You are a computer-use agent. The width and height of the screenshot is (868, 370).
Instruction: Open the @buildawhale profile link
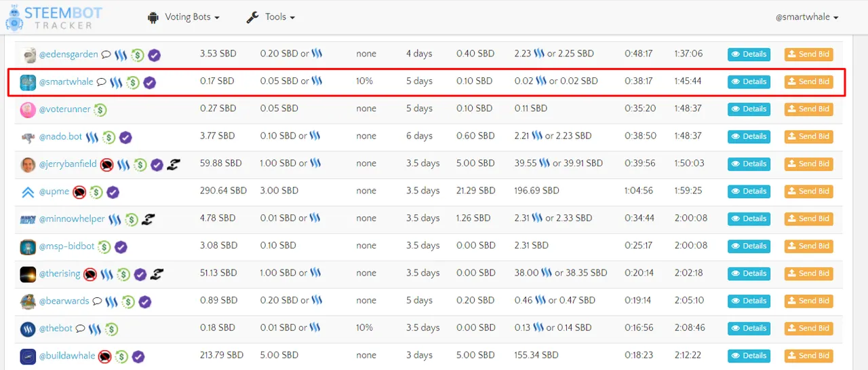(66, 356)
